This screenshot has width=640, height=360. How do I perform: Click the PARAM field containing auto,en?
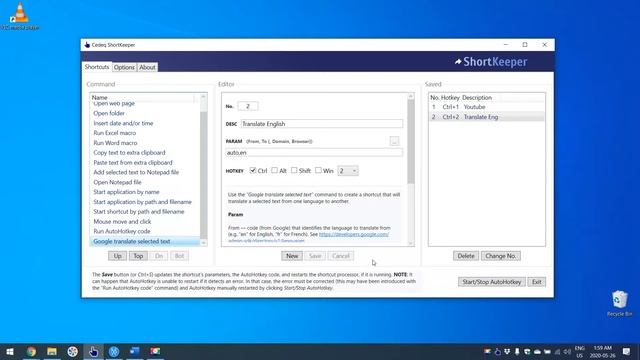[x=314, y=153]
